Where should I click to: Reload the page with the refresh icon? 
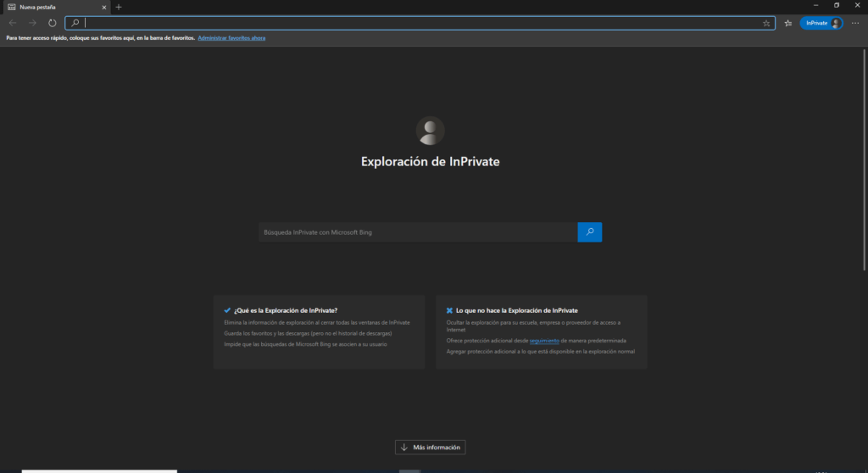[52, 23]
